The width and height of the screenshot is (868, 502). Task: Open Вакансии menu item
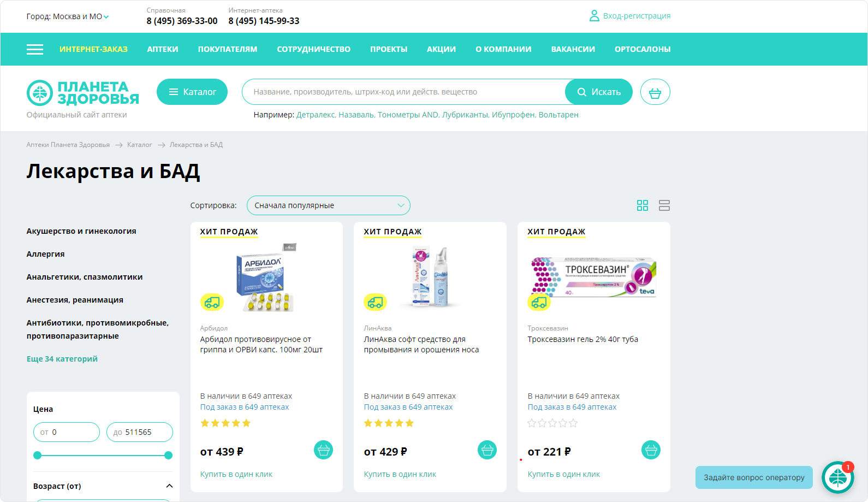pos(573,49)
